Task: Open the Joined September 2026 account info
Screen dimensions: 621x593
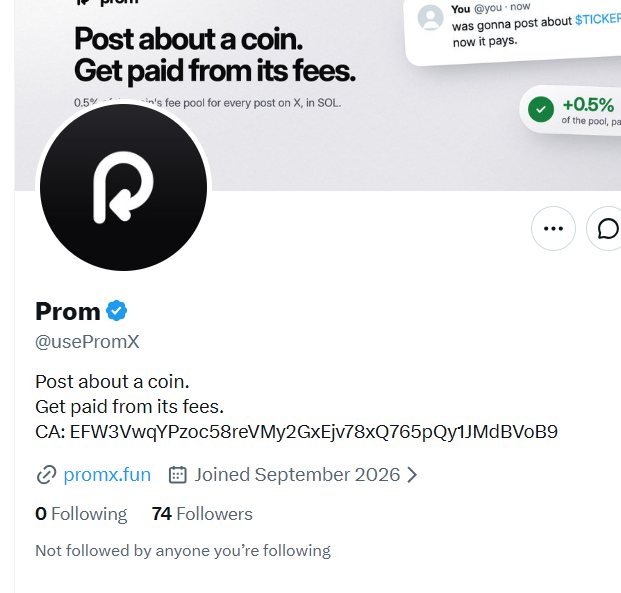Action: [x=297, y=475]
